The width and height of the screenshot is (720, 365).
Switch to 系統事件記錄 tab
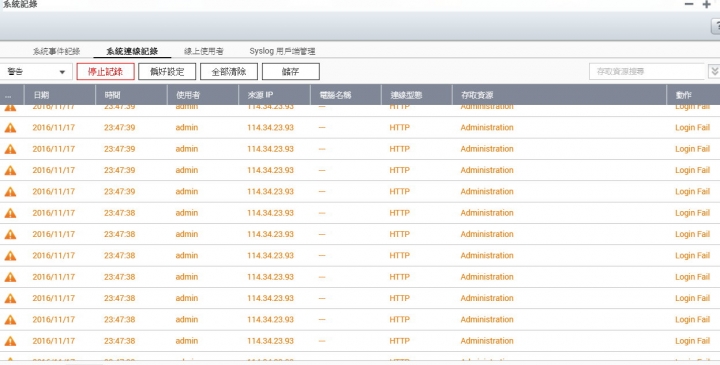pos(56,51)
